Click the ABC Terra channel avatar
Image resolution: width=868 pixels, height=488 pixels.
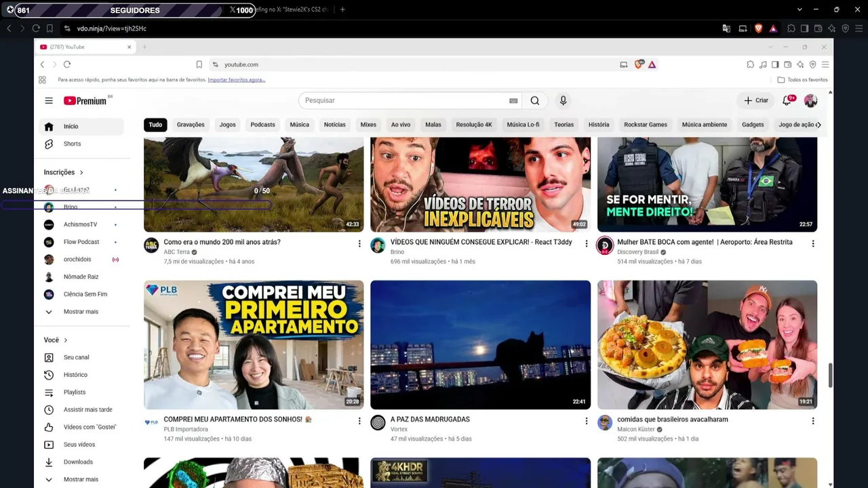pyautogui.click(x=151, y=245)
